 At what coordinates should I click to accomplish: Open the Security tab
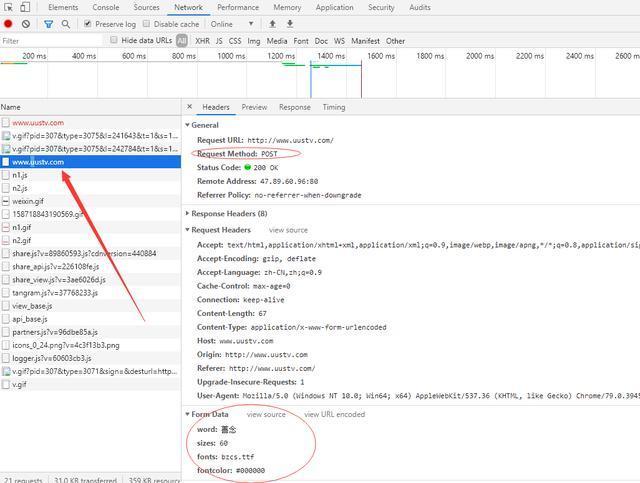[381, 7]
